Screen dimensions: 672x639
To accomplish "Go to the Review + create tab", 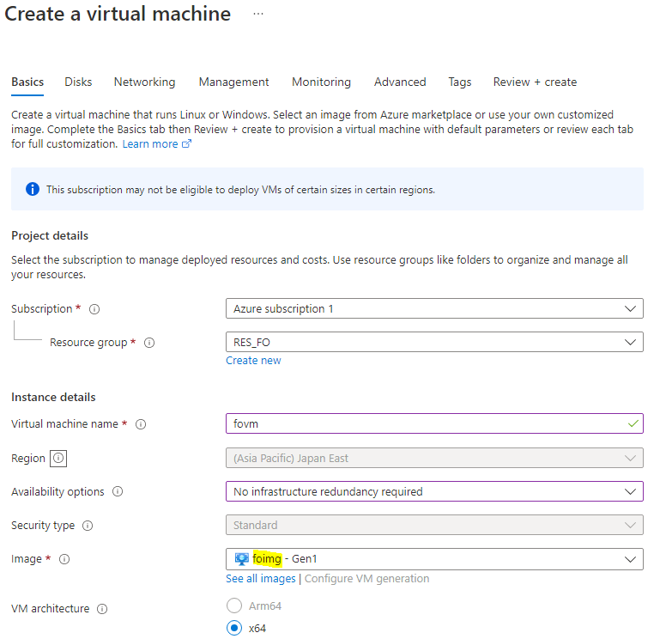I will (535, 82).
